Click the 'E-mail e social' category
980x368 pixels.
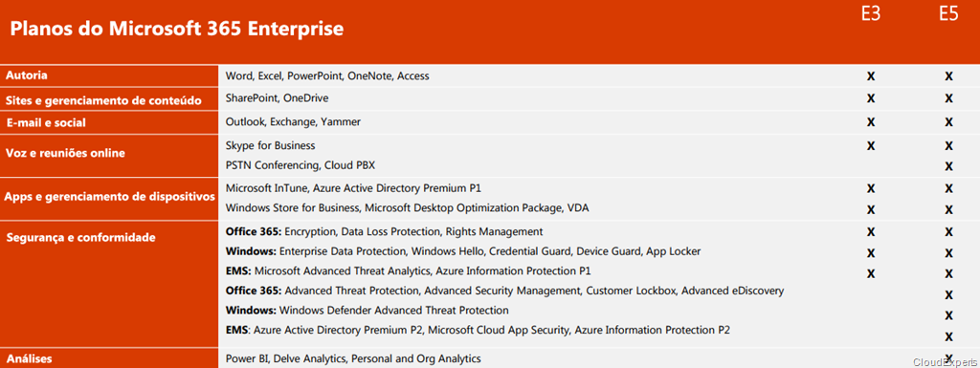pos(46,123)
